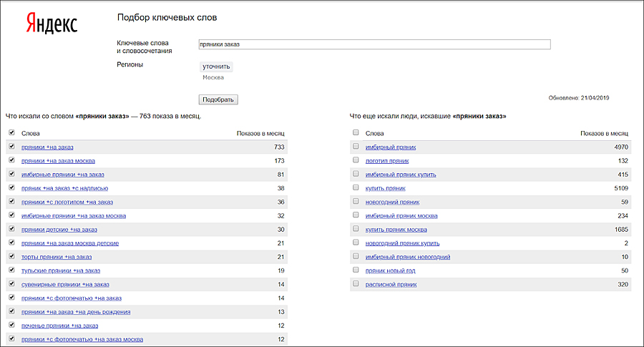The height and width of the screenshot is (347, 644).
Task: Open «имбирные пряники +на заказ» link
Action: click(x=63, y=175)
